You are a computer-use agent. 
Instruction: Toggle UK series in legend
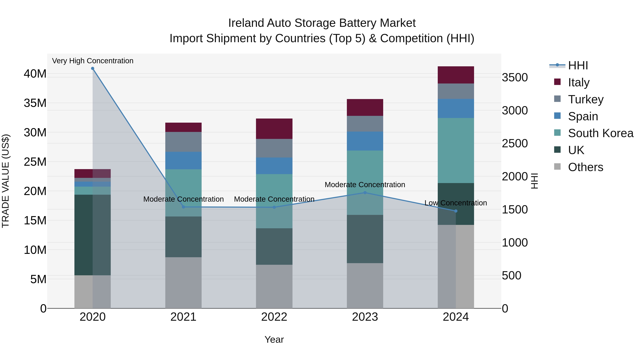coord(569,150)
